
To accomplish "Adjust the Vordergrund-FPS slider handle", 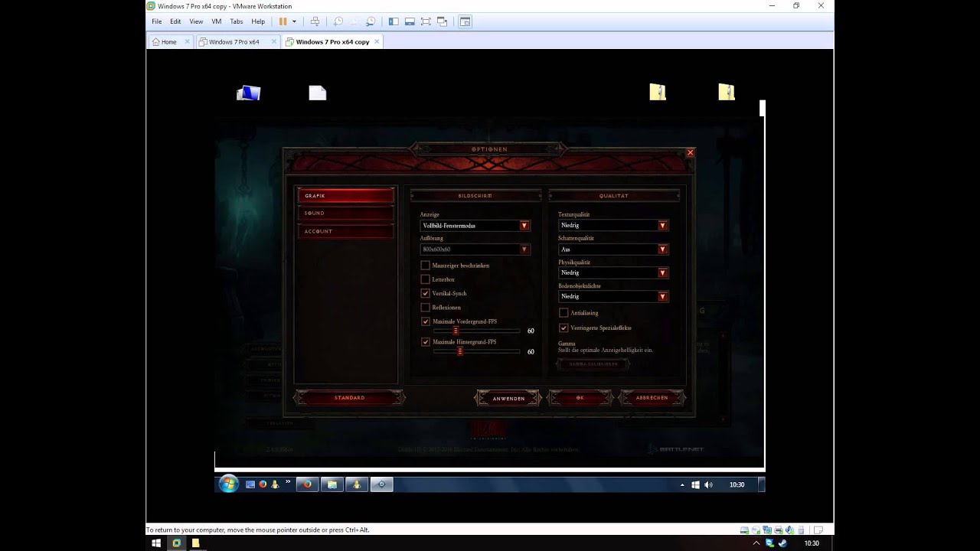I will point(456,331).
